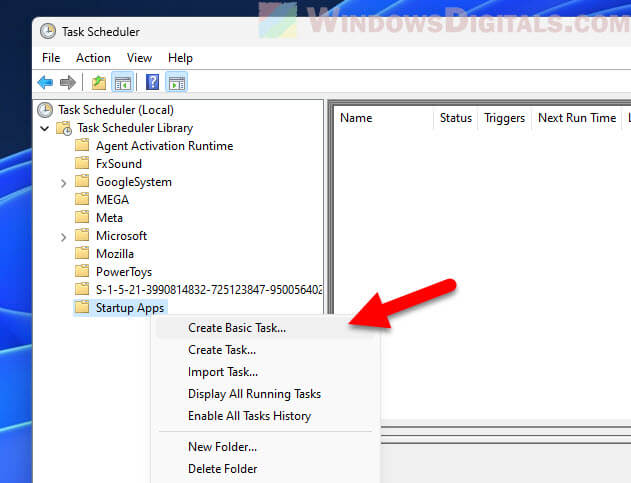Image resolution: width=631 pixels, height=483 pixels.
Task: Choose Import Task... from context menu
Action: pos(266,372)
